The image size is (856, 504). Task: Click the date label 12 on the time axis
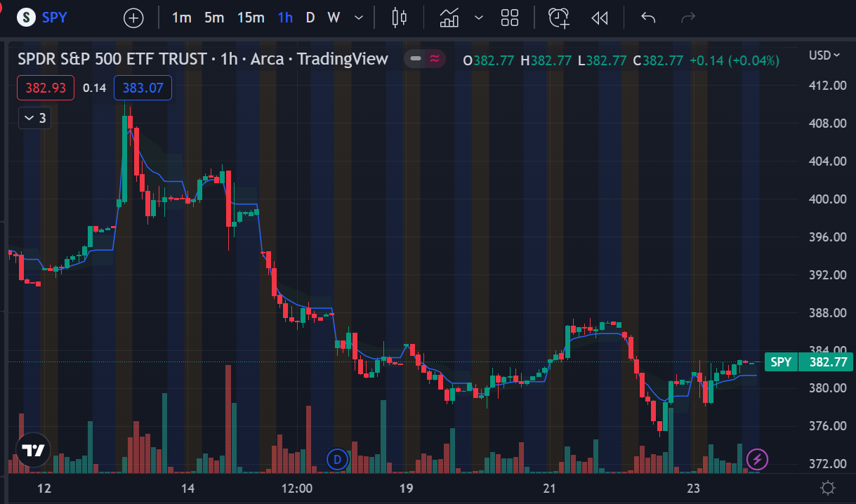point(44,488)
